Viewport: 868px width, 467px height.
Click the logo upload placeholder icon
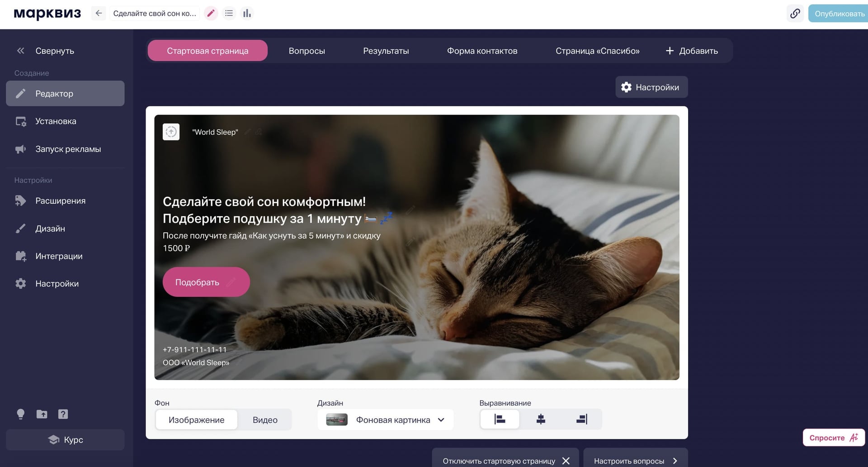[x=171, y=132]
